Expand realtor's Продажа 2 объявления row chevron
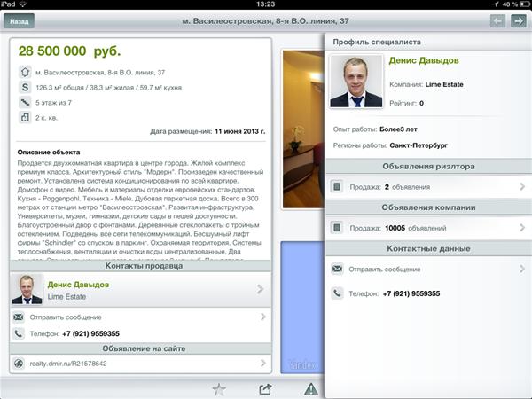 pyautogui.click(x=522, y=186)
